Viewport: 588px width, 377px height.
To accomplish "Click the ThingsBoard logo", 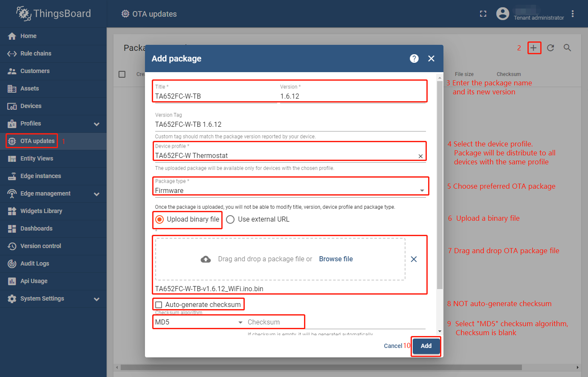I will coord(54,14).
